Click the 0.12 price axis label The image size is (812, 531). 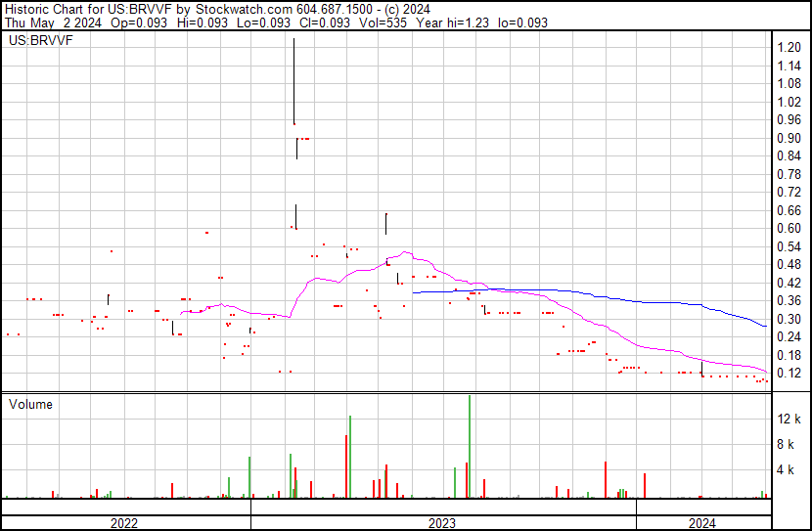point(789,374)
